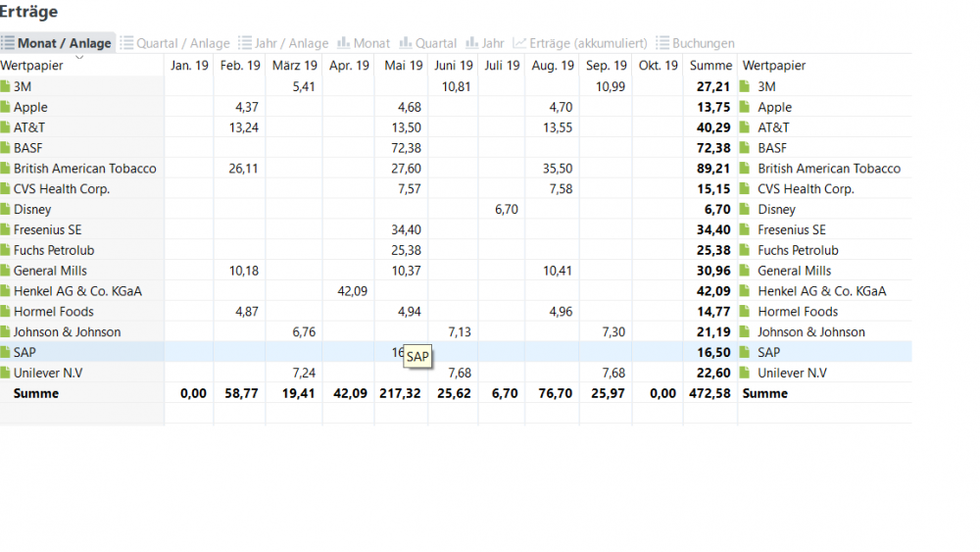Image resolution: width=980 pixels, height=552 pixels.
Task: Select British American Tobacco Aug. 19 value 35,50
Action: point(558,169)
